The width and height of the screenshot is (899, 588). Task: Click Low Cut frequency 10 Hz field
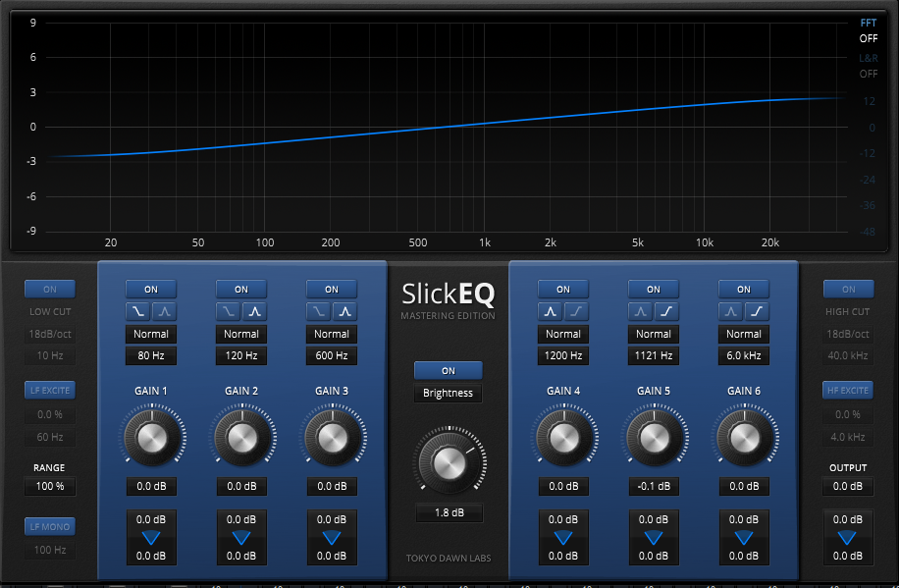pos(50,355)
